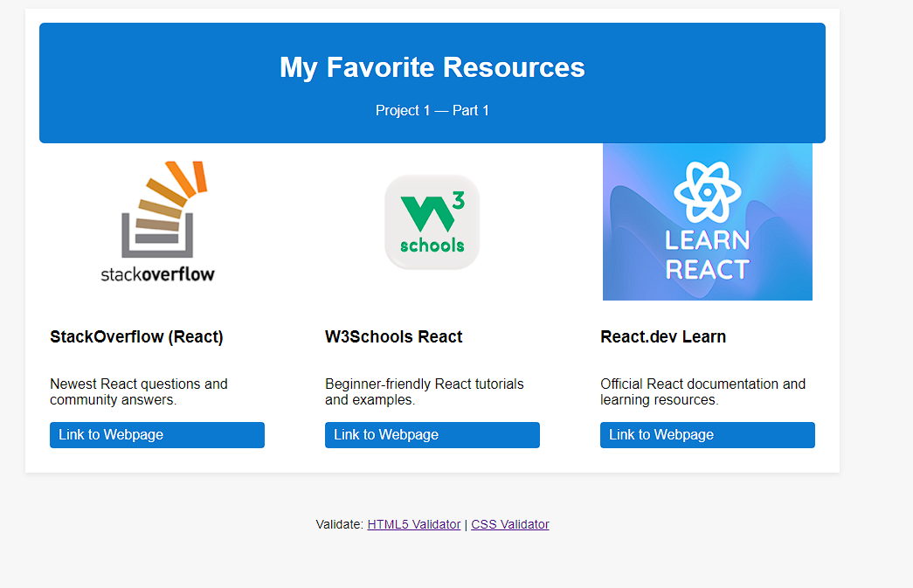This screenshot has height=588, width=913.
Task: Click the 'Project 1 — Part 1' subtitle
Action: (x=432, y=110)
